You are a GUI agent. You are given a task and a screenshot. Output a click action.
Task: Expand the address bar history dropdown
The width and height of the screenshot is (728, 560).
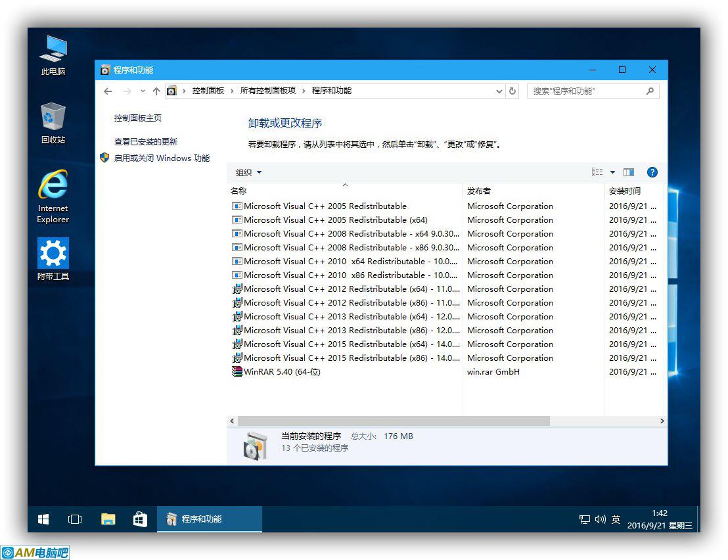499,91
